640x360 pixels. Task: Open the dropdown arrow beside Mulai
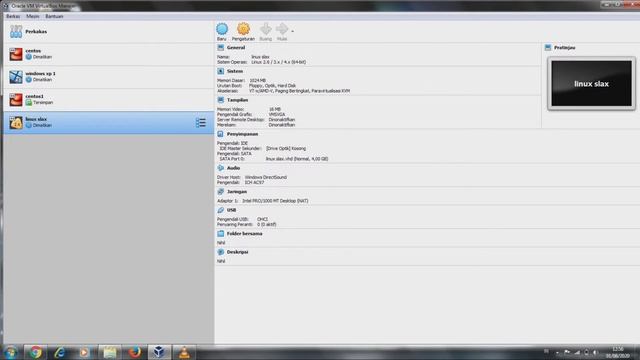tap(292, 31)
